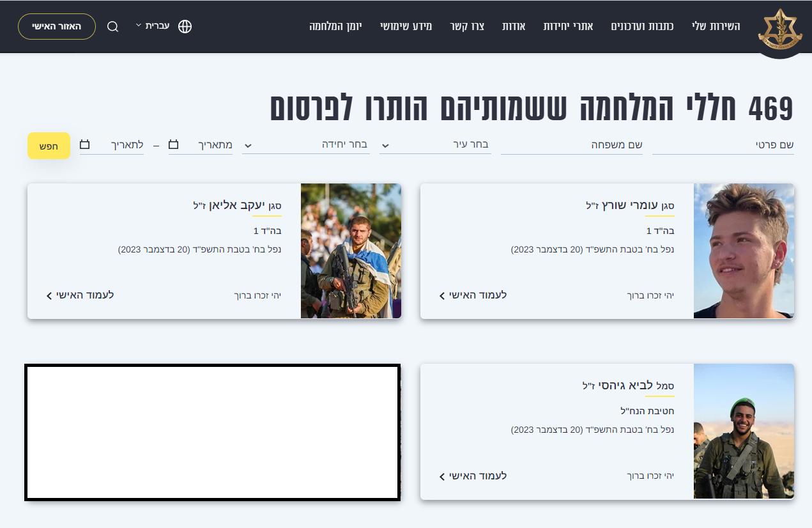Open the search magnifier icon
812x528 pixels.
coord(112,27)
